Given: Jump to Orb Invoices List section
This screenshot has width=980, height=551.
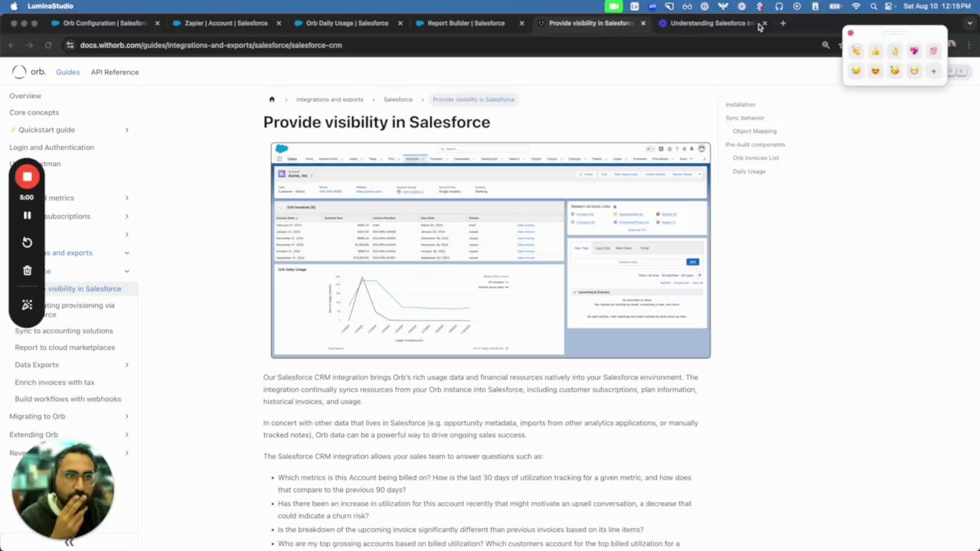Looking at the screenshot, I should pos(756,158).
